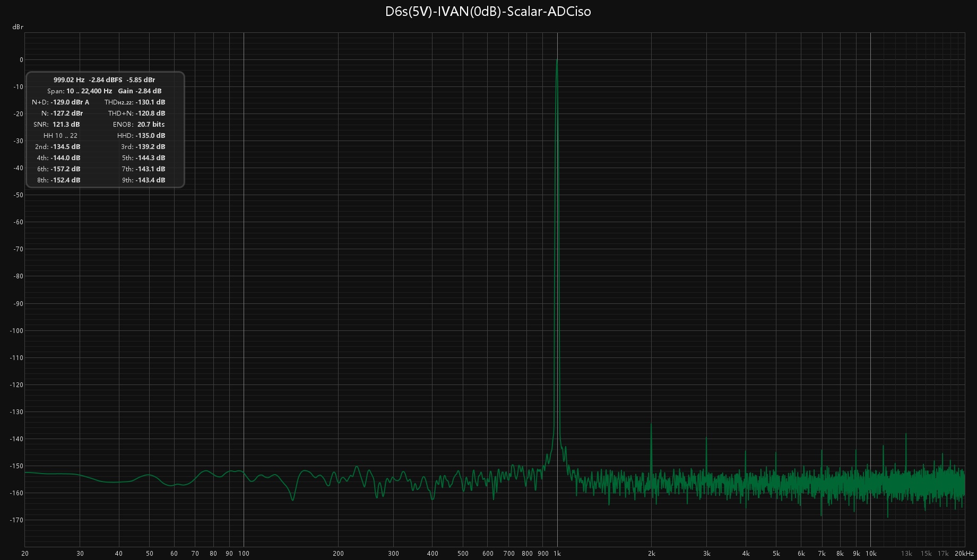Screen dimensions: 977x560
Task: Click the 300 label on frequency axis
Action: click(x=393, y=554)
